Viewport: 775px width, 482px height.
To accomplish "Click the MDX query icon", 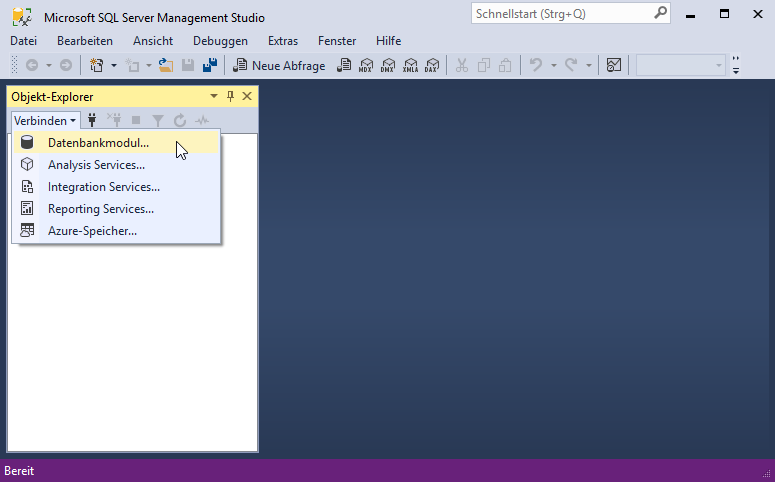I will [x=366, y=65].
